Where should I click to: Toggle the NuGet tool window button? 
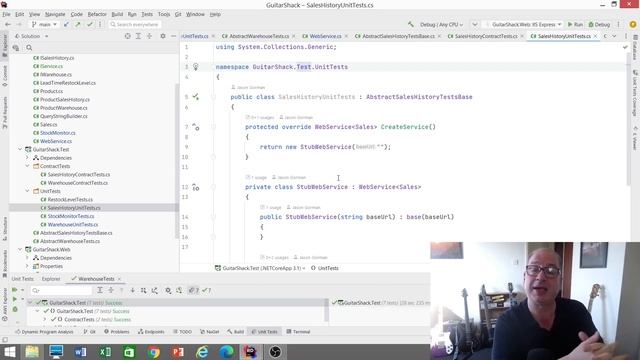[x=209, y=332]
